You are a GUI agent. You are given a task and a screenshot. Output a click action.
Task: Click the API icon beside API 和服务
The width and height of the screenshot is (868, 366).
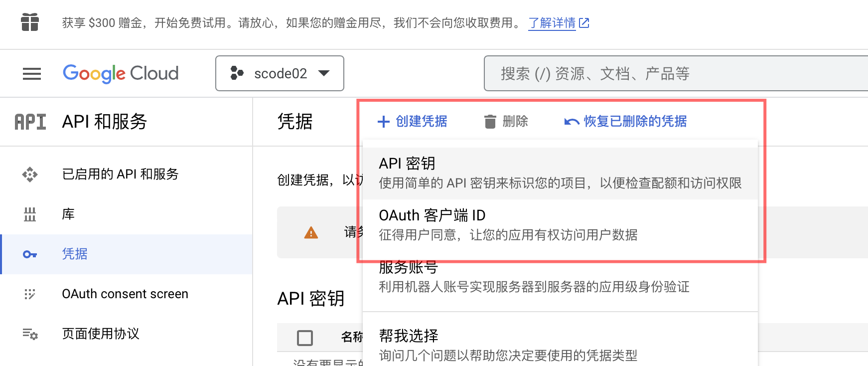30,122
